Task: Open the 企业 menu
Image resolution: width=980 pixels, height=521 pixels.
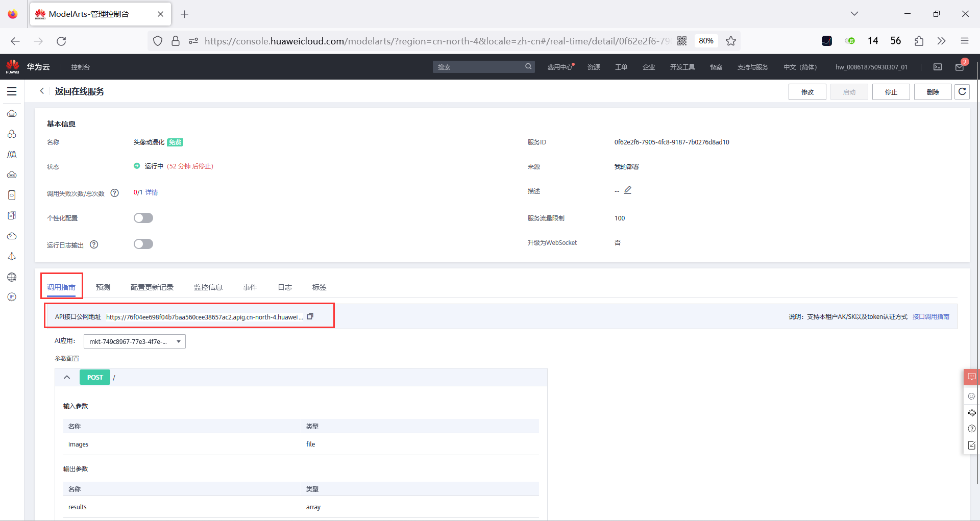Action: [649, 67]
